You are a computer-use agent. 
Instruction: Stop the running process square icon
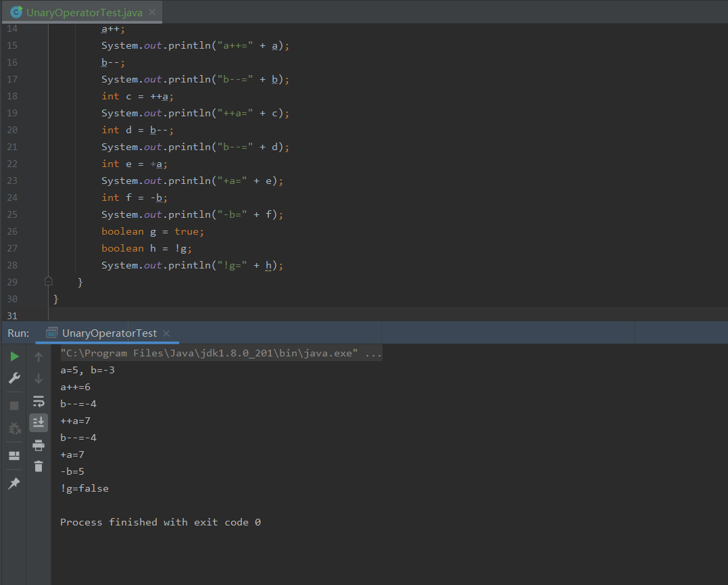tap(14, 406)
